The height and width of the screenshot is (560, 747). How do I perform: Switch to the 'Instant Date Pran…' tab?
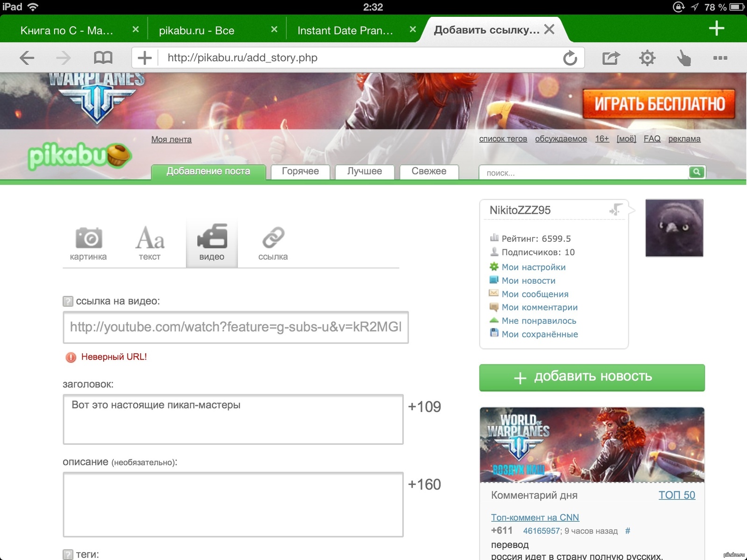tap(345, 31)
